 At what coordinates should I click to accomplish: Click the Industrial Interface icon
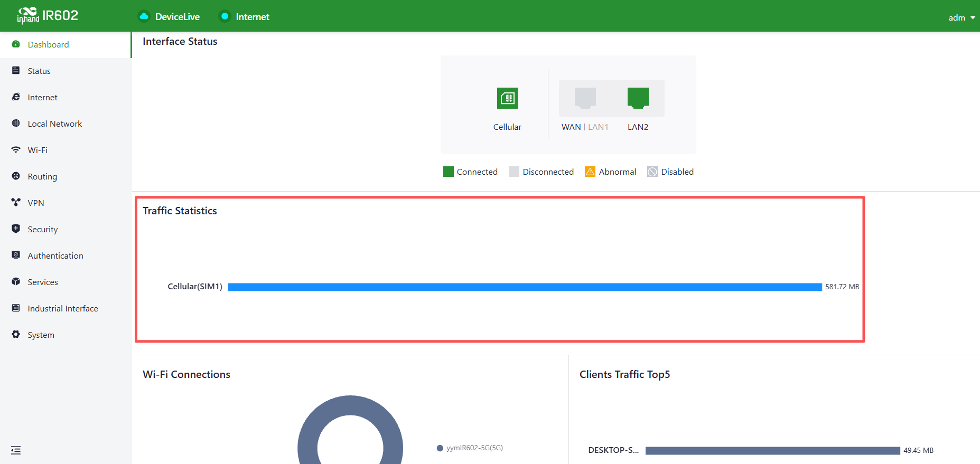pos(16,308)
